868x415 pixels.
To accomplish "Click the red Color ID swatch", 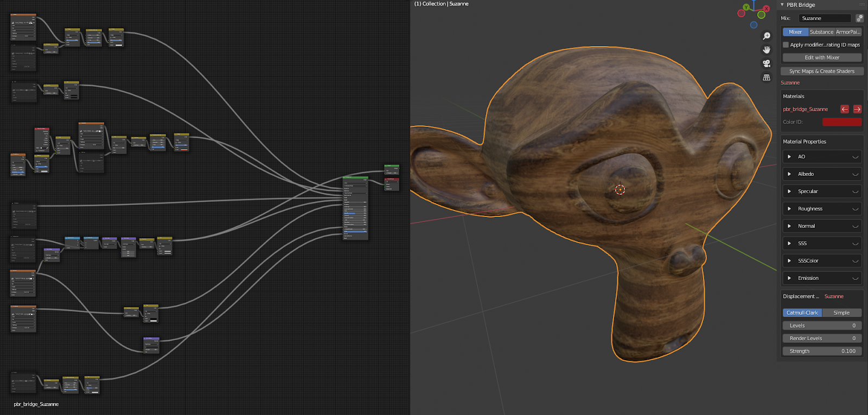I will click(x=842, y=122).
